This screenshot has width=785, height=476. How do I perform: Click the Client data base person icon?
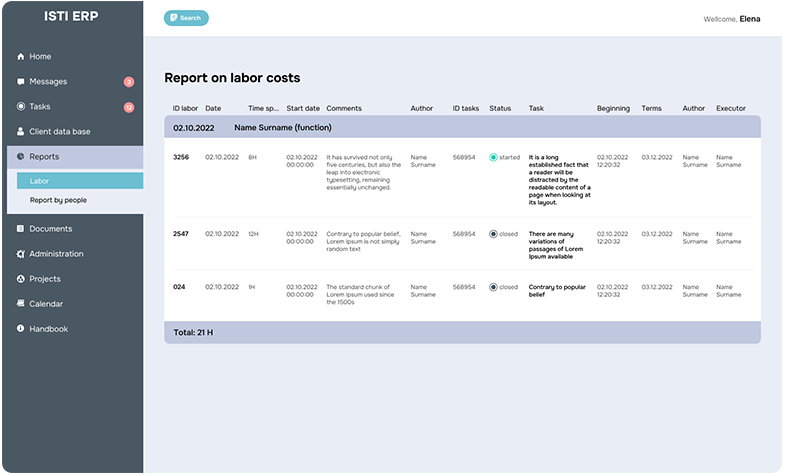[x=21, y=131]
